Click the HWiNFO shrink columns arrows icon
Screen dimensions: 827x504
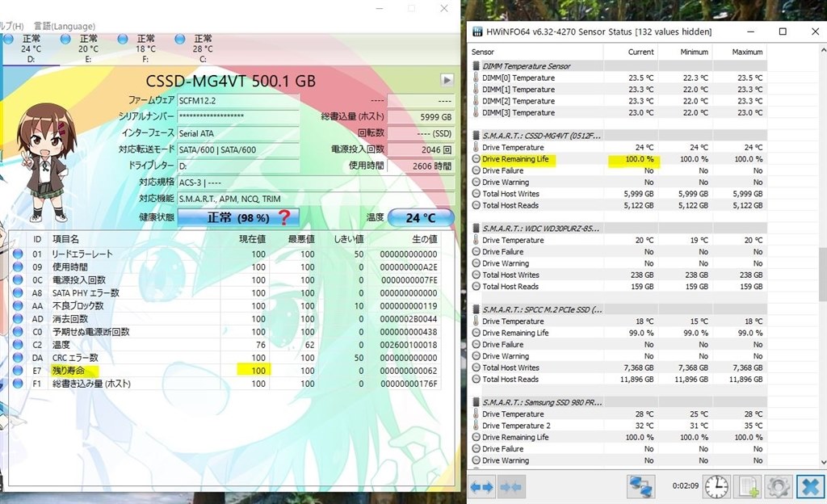(x=510, y=486)
